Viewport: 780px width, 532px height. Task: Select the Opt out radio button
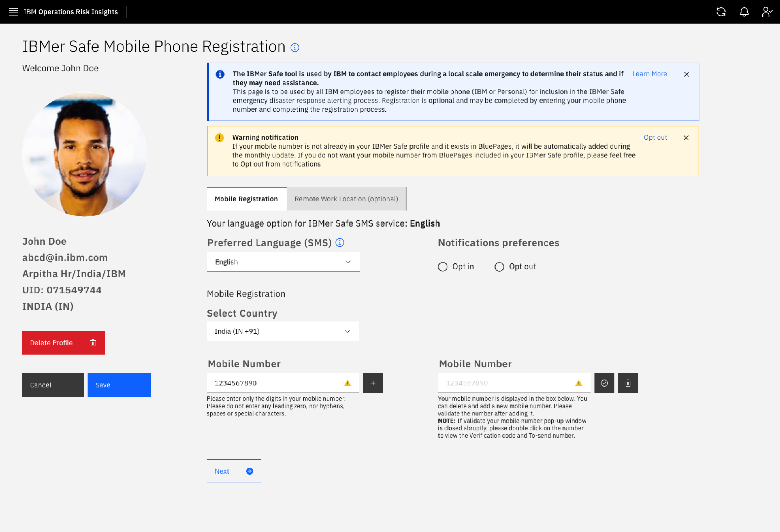(x=499, y=267)
